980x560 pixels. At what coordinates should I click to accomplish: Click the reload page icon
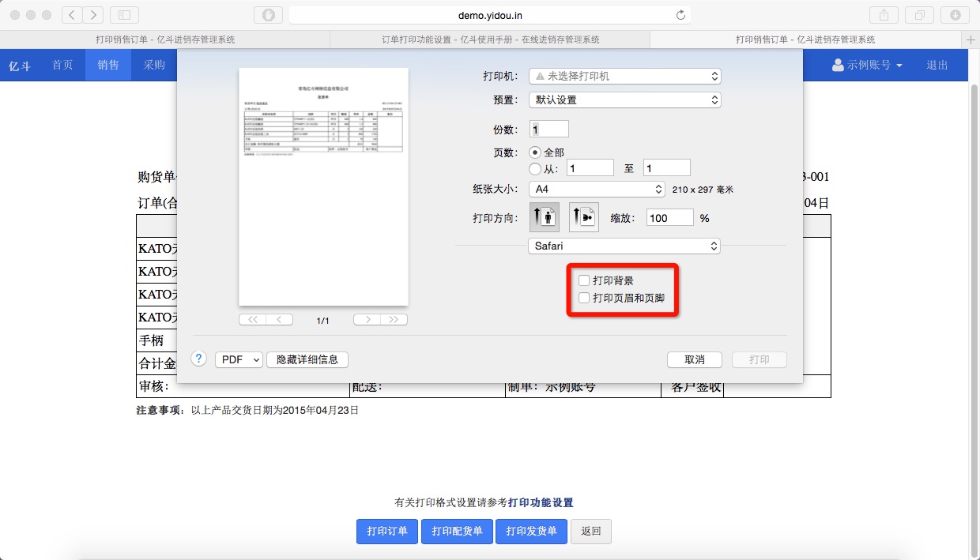[x=680, y=15]
